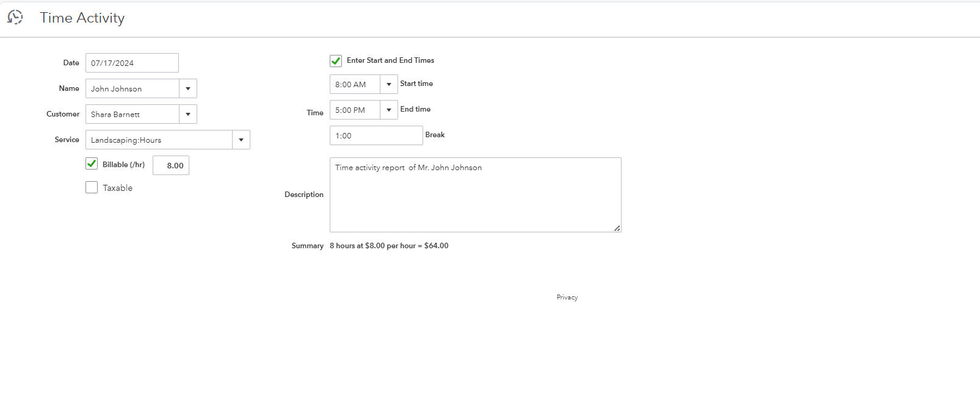Click the John Johnson name field
Screen dimensions: 980x419
[x=132, y=89]
